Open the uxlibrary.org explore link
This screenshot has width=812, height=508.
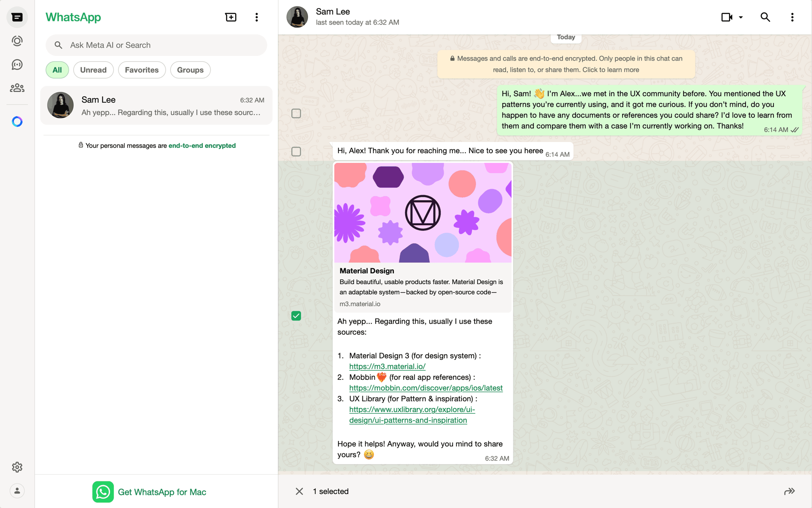pos(412,415)
